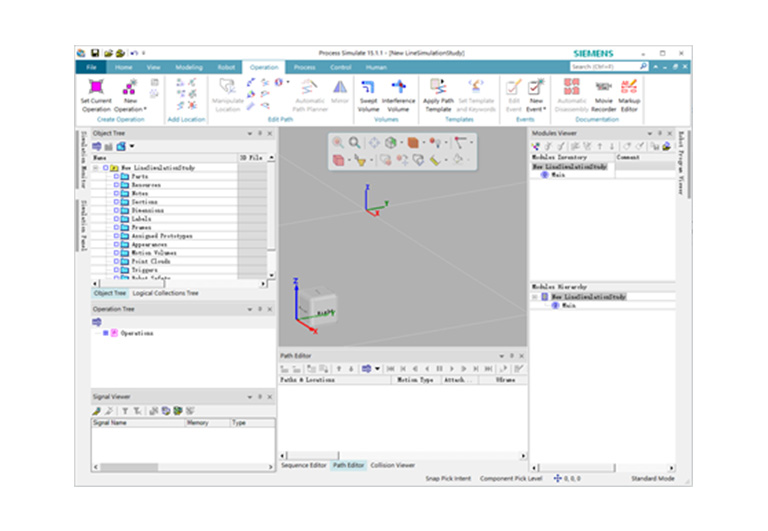Screen dimensions: 768x531
Task: Open the Robot Program Viewer side tab
Action: (x=681, y=163)
